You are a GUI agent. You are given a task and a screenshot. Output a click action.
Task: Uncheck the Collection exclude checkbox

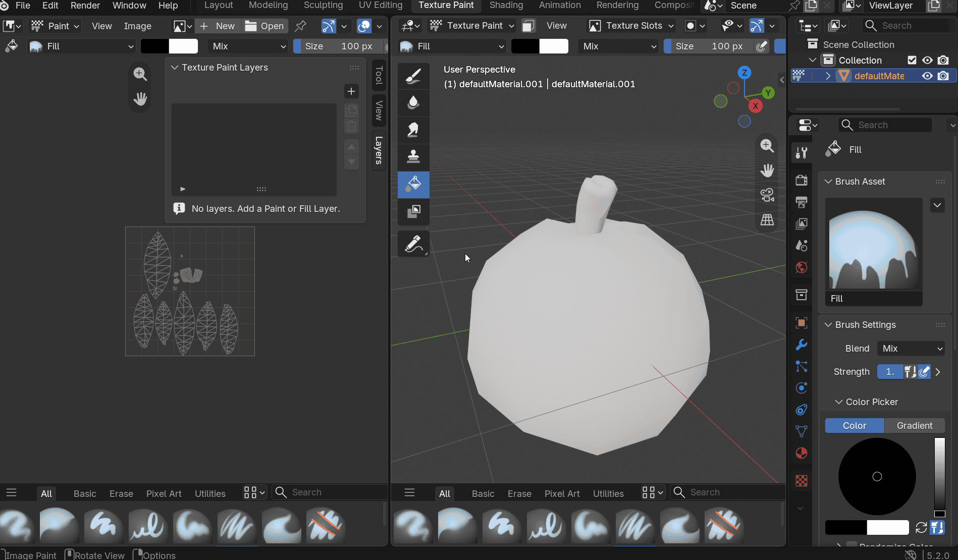point(912,60)
